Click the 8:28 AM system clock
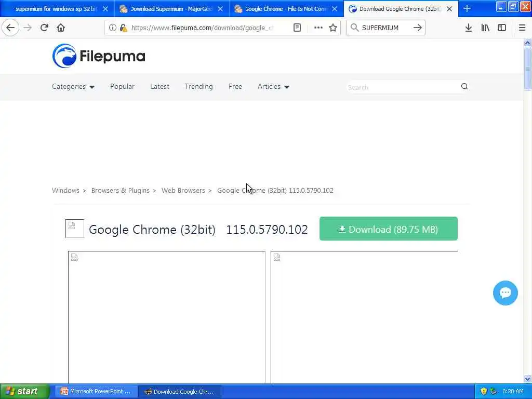Viewport: 532px width, 399px height. (513, 392)
